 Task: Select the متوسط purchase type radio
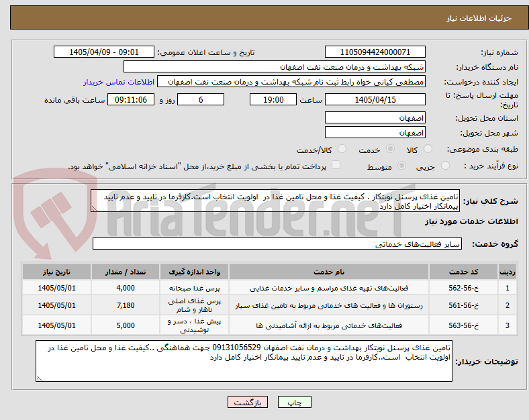click(x=401, y=165)
